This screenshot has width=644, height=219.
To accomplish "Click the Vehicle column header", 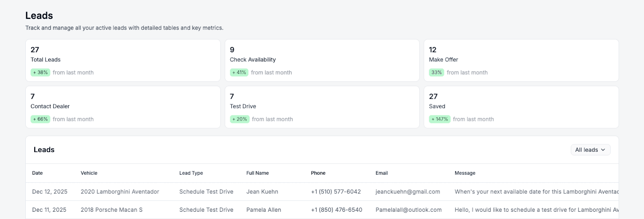I will point(89,173).
